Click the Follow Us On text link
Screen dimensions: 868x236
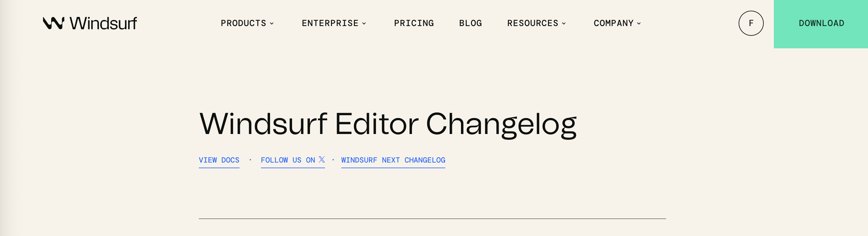tap(288, 160)
